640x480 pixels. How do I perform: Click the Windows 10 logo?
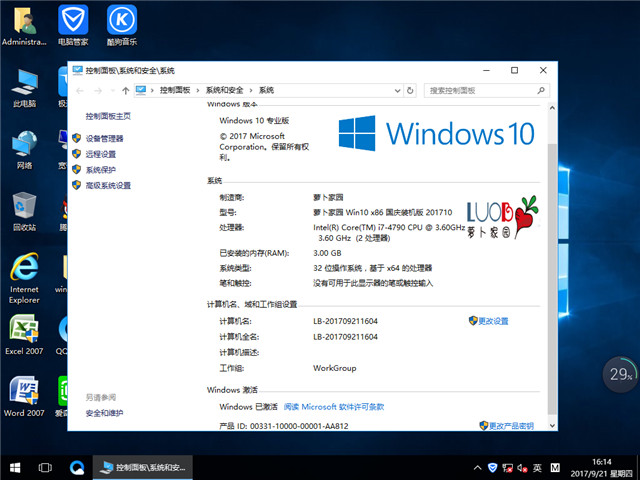coord(436,133)
